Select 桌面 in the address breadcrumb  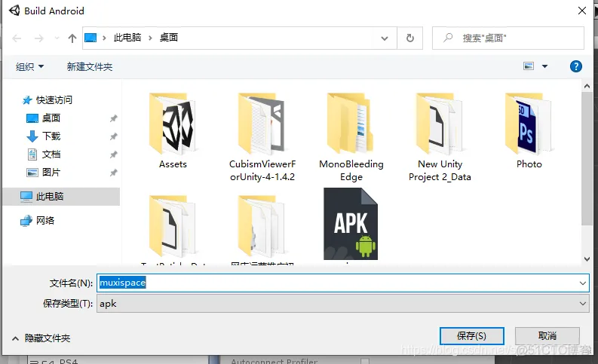point(169,38)
